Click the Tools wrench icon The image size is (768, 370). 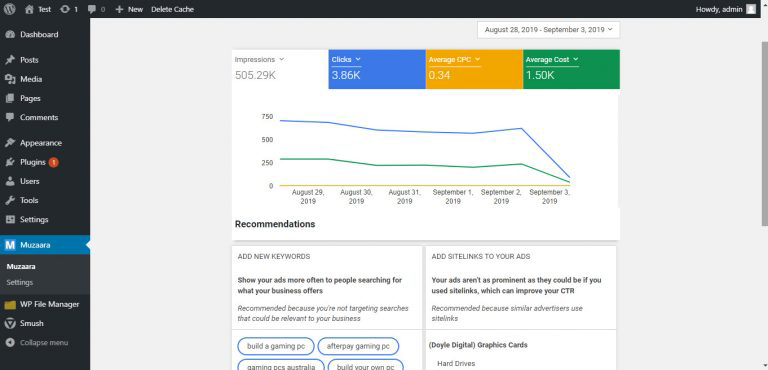(x=10, y=200)
